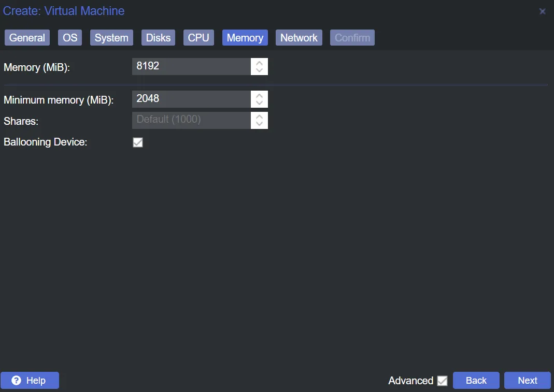Open the OS tab
The image size is (554, 392).
70,38
